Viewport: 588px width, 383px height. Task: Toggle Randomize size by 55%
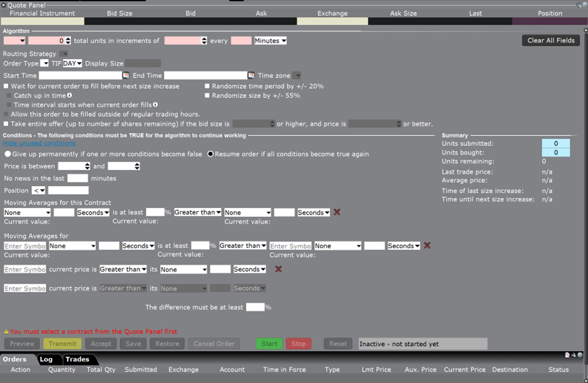click(x=207, y=96)
